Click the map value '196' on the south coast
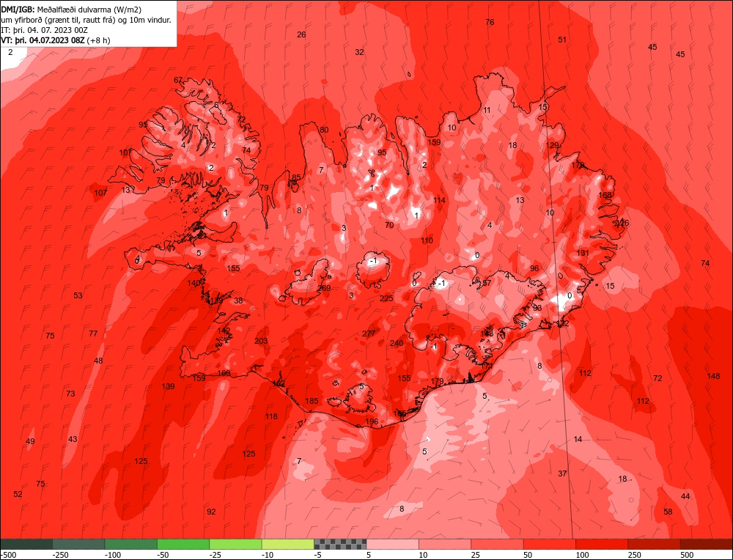Image resolution: width=733 pixels, height=560 pixels. 372,421
